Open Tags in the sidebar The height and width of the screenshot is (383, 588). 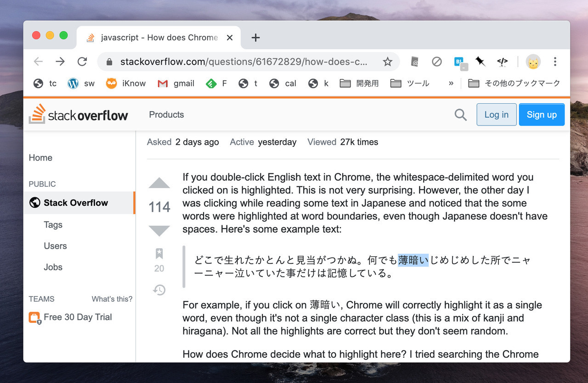point(53,225)
